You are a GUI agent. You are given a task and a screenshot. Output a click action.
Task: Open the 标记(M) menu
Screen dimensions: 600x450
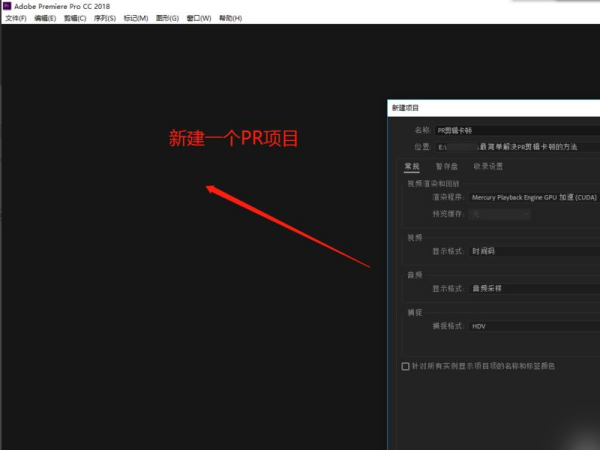135,18
